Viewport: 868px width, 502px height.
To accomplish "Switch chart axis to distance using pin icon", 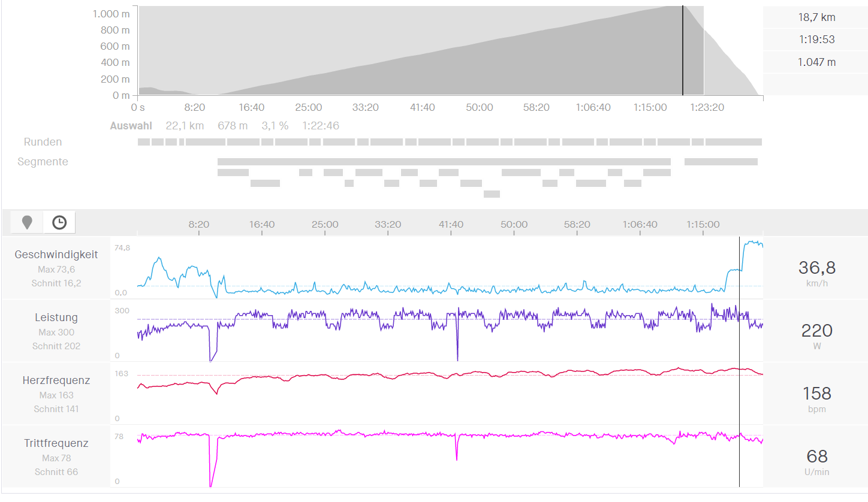I will (27, 223).
